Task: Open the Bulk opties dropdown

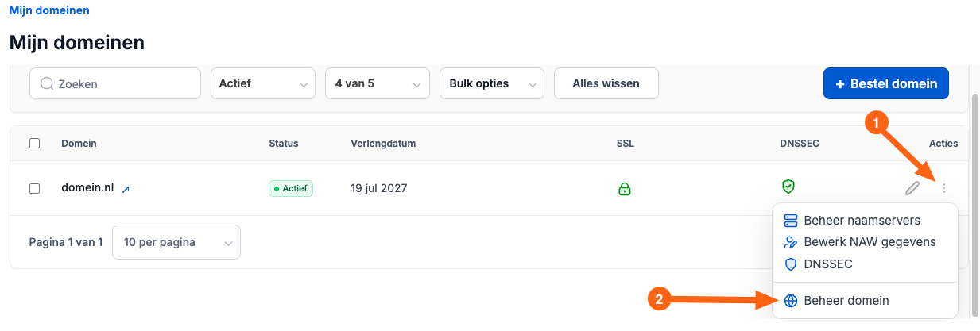Action: 492,83
